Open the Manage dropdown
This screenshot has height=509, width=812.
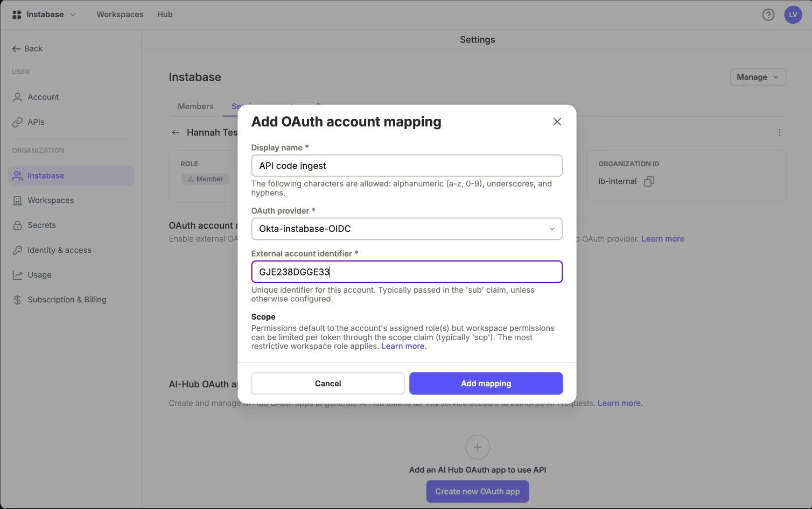[x=758, y=77]
